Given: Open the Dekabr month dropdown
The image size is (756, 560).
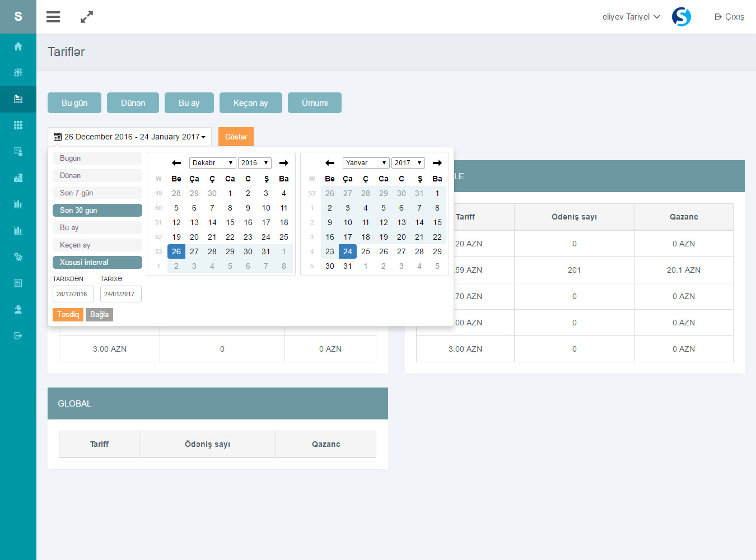Looking at the screenshot, I should click(212, 163).
